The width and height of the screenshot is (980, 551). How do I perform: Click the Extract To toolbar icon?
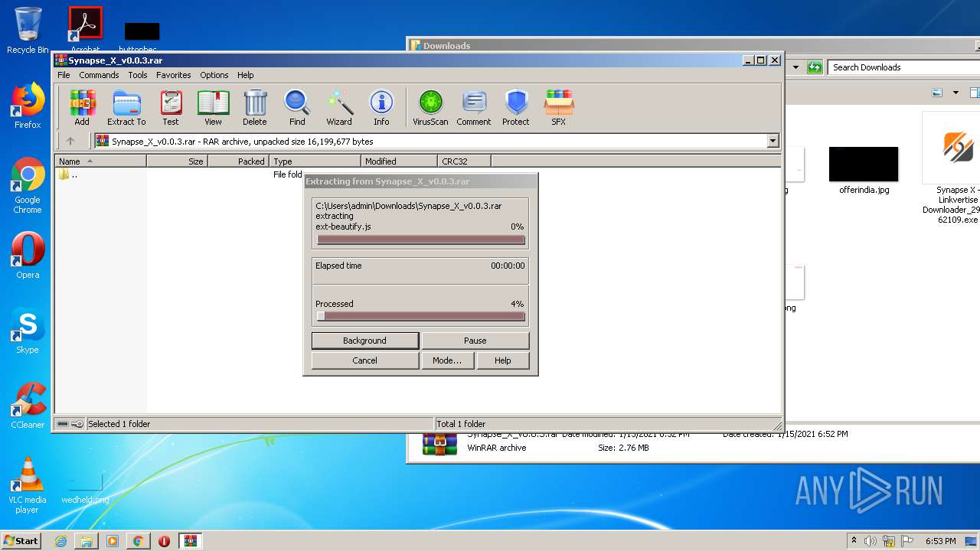[x=126, y=107]
